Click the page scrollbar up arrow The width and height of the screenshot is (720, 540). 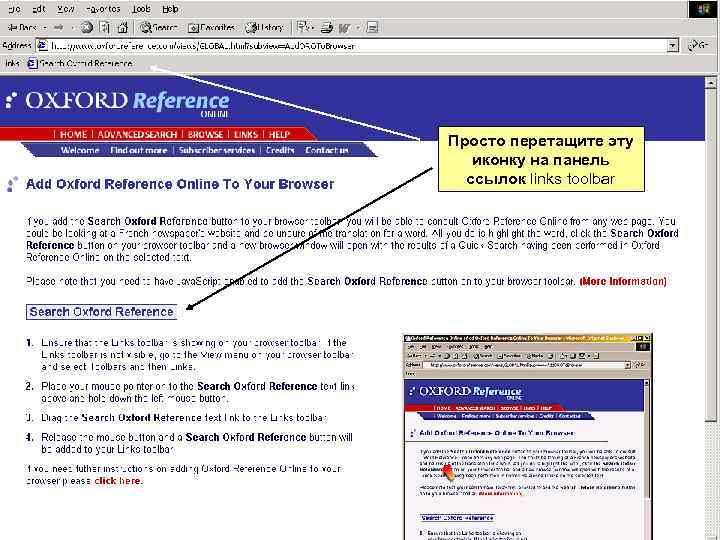pyautogui.click(x=710, y=83)
